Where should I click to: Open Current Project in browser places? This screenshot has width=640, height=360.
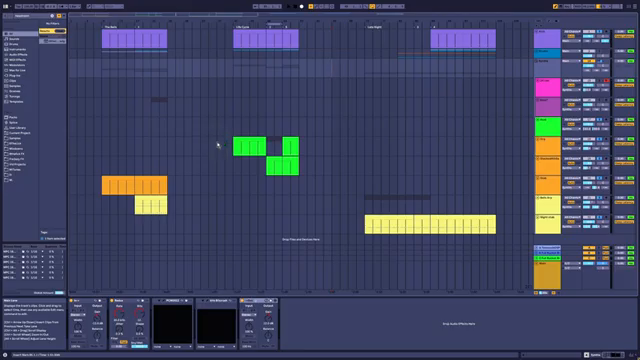coord(20,133)
